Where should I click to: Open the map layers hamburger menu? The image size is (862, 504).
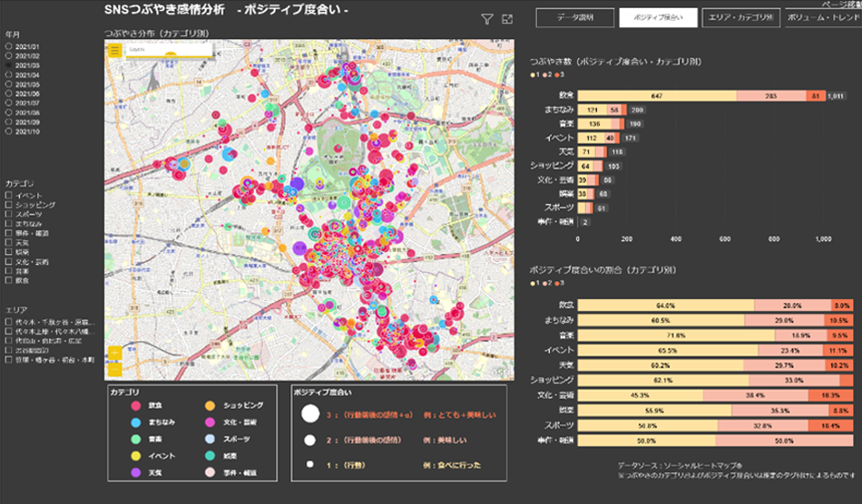point(114,50)
